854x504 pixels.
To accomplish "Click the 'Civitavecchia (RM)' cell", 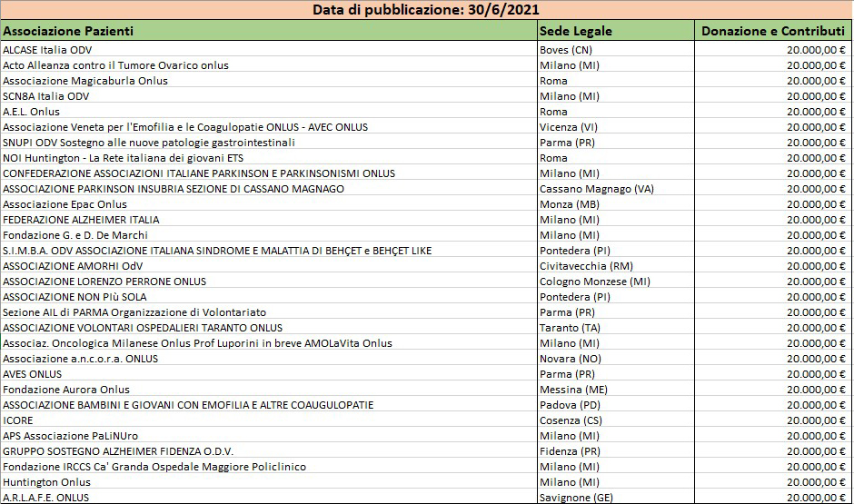I will pyautogui.click(x=616, y=265).
